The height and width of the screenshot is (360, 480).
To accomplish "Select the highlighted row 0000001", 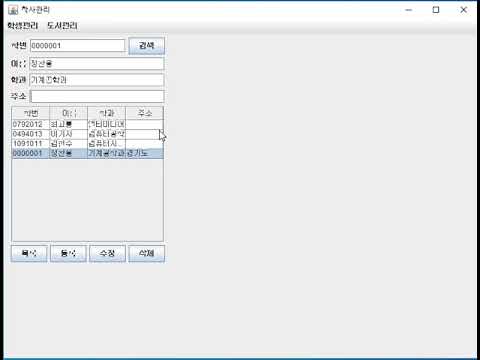I will (x=88, y=153).
